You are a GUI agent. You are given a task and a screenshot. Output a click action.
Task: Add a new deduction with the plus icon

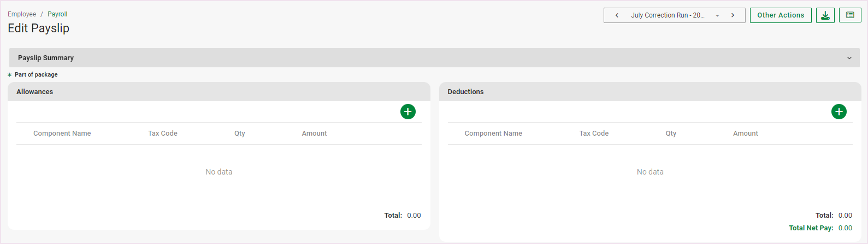pos(839,112)
